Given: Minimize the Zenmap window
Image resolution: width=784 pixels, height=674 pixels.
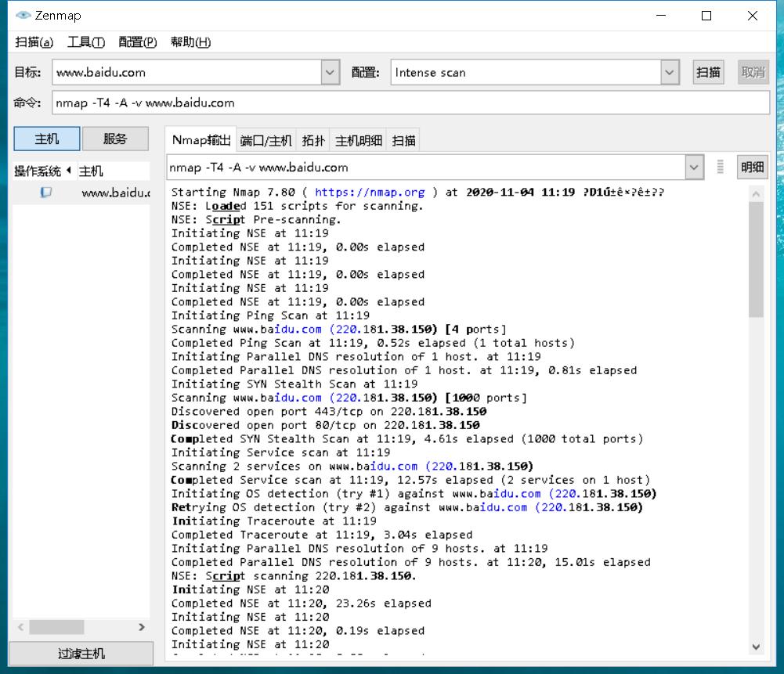Looking at the screenshot, I should coord(661,16).
